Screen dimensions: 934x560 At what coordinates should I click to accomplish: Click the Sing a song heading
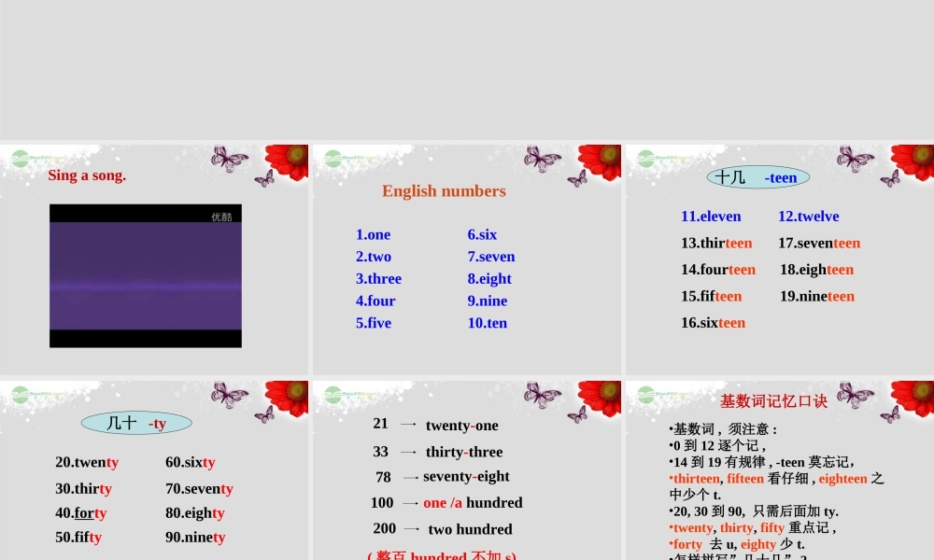tap(86, 175)
